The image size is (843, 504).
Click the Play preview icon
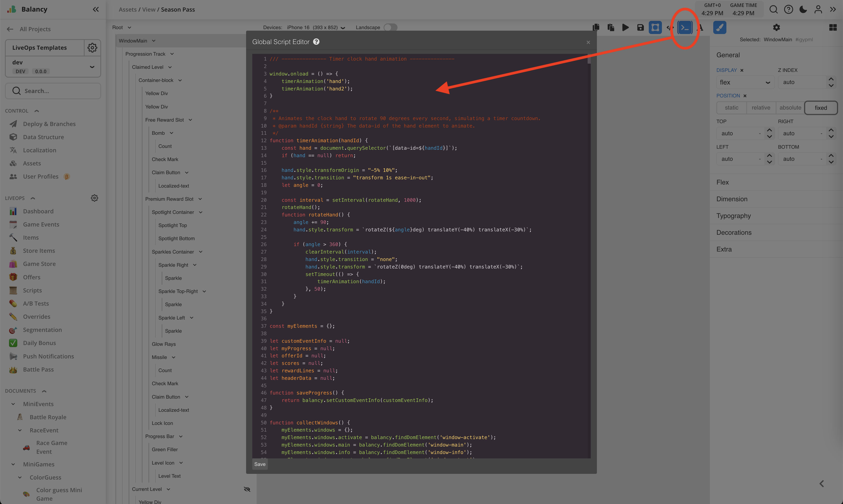[x=626, y=28]
